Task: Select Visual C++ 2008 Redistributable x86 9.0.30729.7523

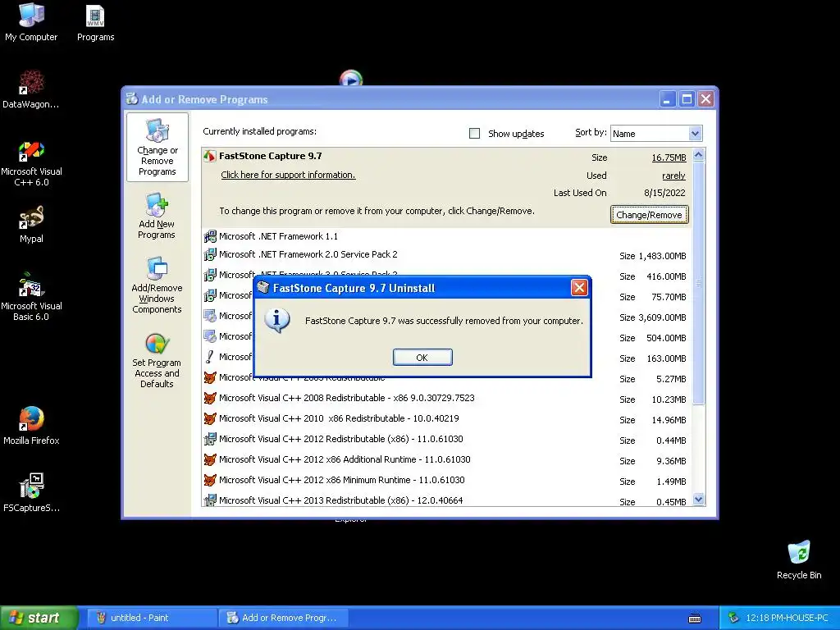Action: point(447,398)
